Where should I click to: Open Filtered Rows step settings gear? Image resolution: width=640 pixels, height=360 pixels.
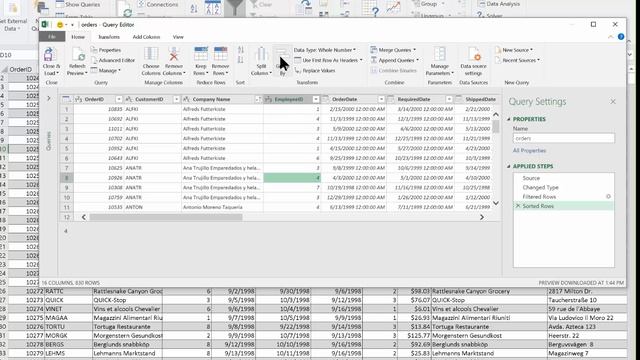(x=608, y=197)
